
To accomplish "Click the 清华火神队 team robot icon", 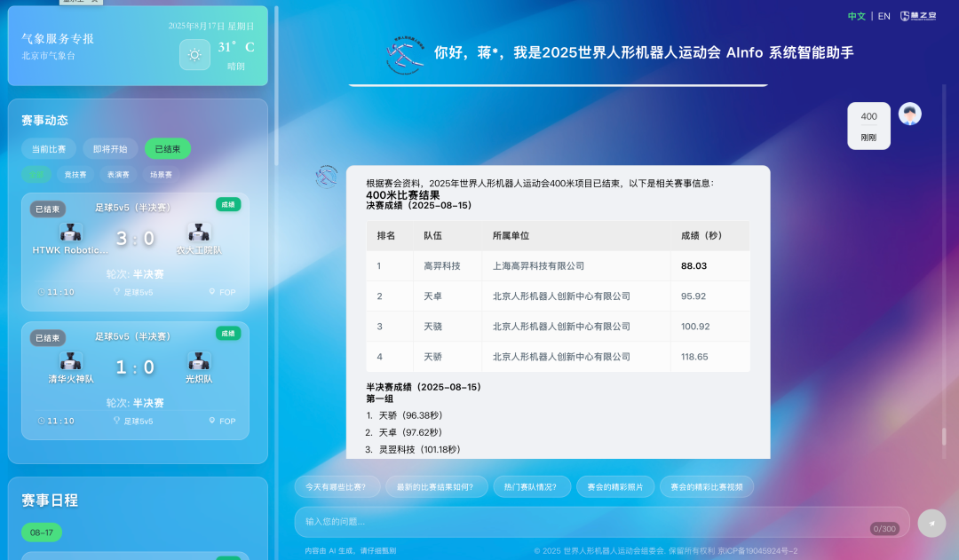I will [x=71, y=361].
